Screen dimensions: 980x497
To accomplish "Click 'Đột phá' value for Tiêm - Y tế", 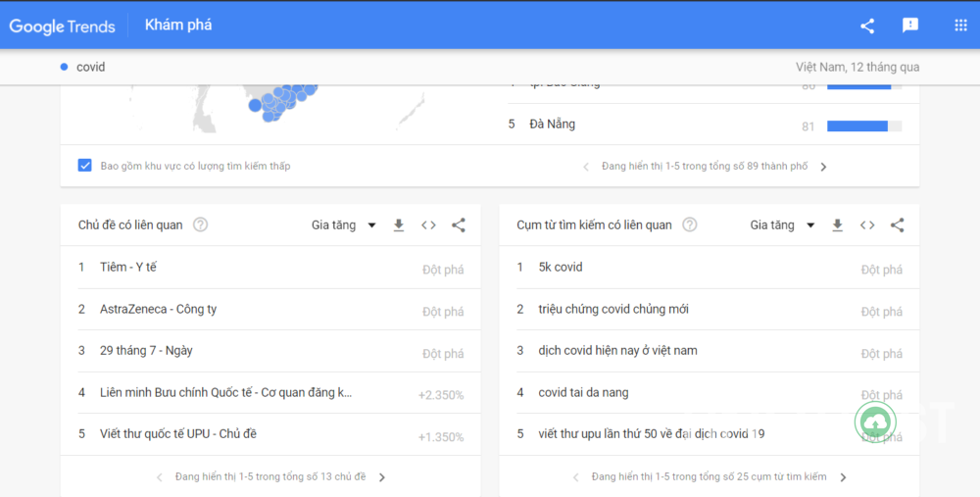I will 443,270.
